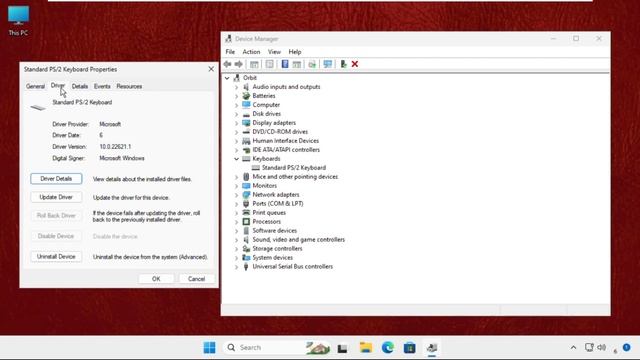The height and width of the screenshot is (360, 640).
Task: Collapse the Orbit root node
Action: pos(227,78)
